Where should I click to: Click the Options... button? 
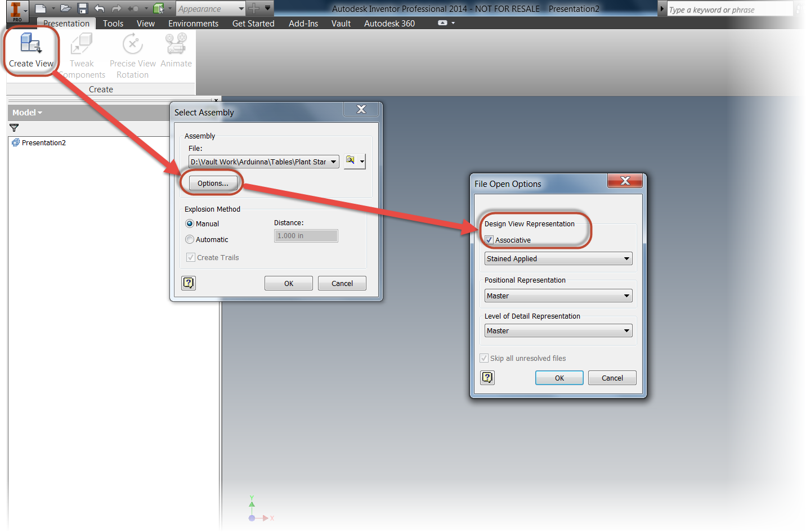pyautogui.click(x=213, y=183)
